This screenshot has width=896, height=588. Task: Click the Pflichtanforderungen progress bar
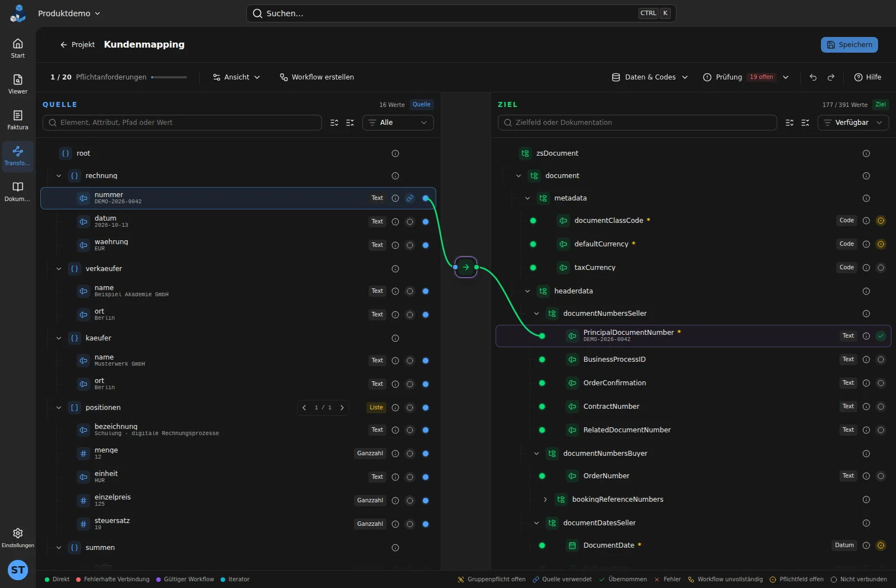169,77
